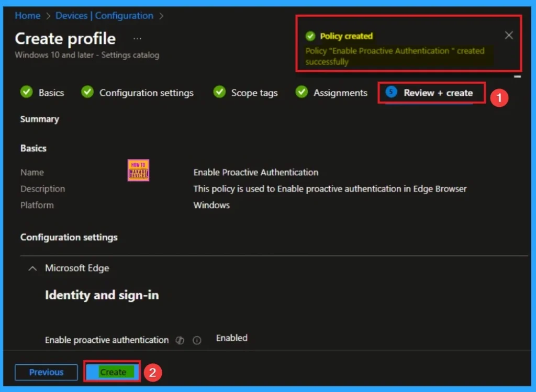Click the Home breadcrumb link
This screenshot has height=392, width=536.
(x=27, y=16)
